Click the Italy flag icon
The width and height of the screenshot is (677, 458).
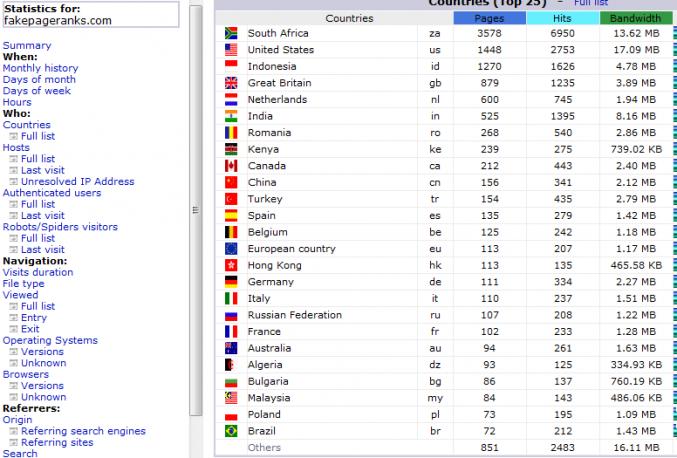pos(231,298)
